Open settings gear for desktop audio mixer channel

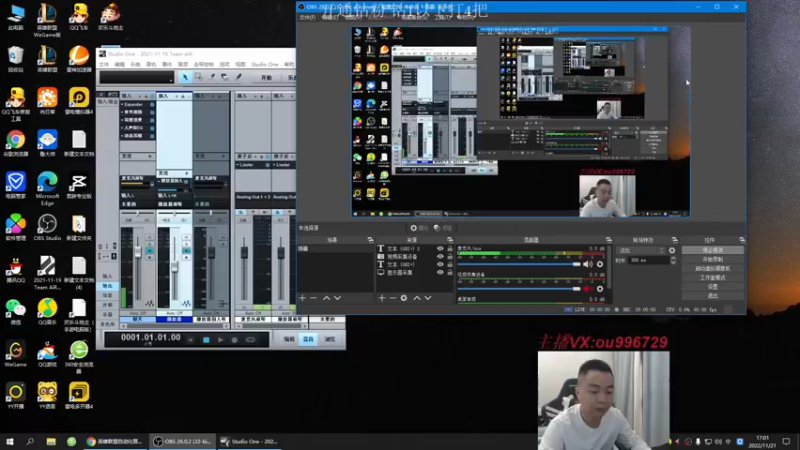click(x=600, y=264)
